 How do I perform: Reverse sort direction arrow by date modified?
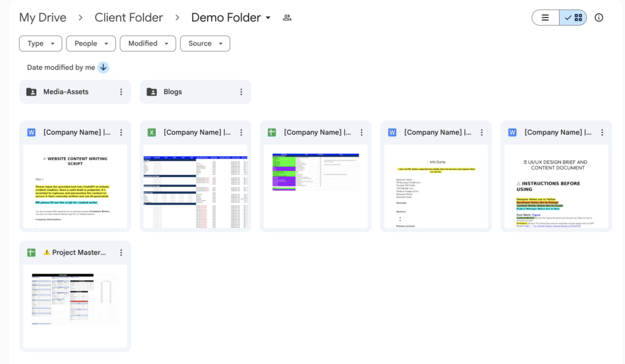pyautogui.click(x=104, y=68)
